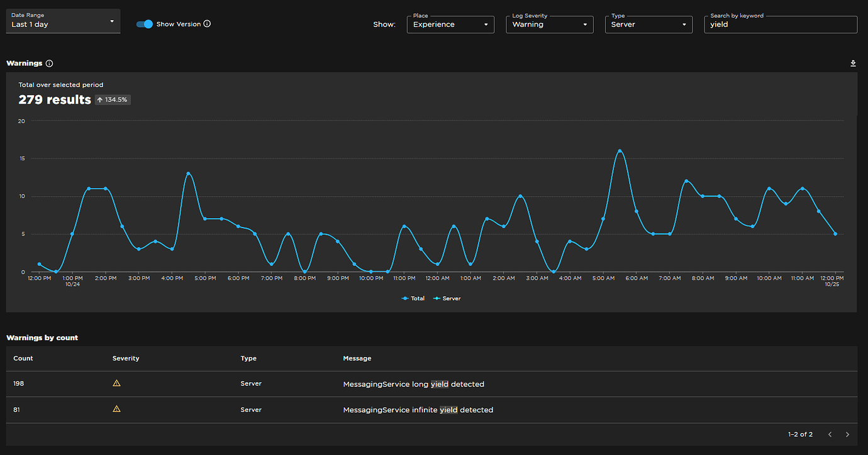The width and height of the screenshot is (868, 455).
Task: Open the Type dropdown set to Server
Action: (648, 25)
